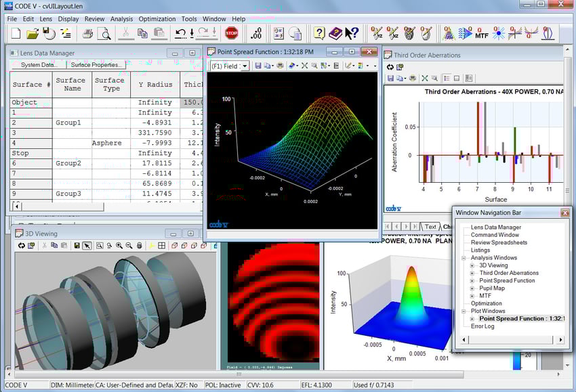The image size is (576, 392).
Task: Click Print Preview magnifier icon
Action: (104, 33)
